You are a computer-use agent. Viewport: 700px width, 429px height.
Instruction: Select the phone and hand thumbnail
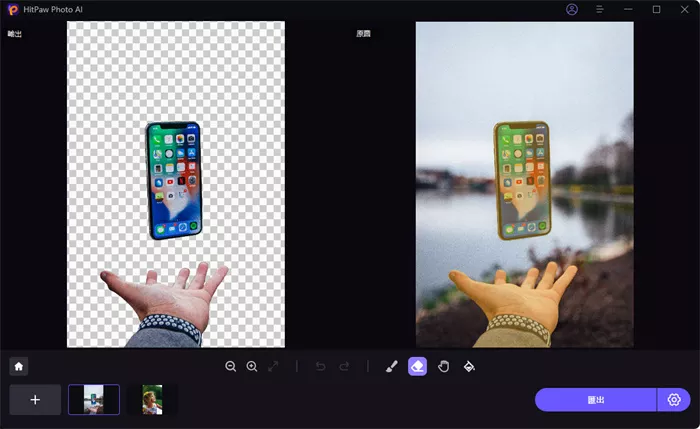[x=94, y=400]
